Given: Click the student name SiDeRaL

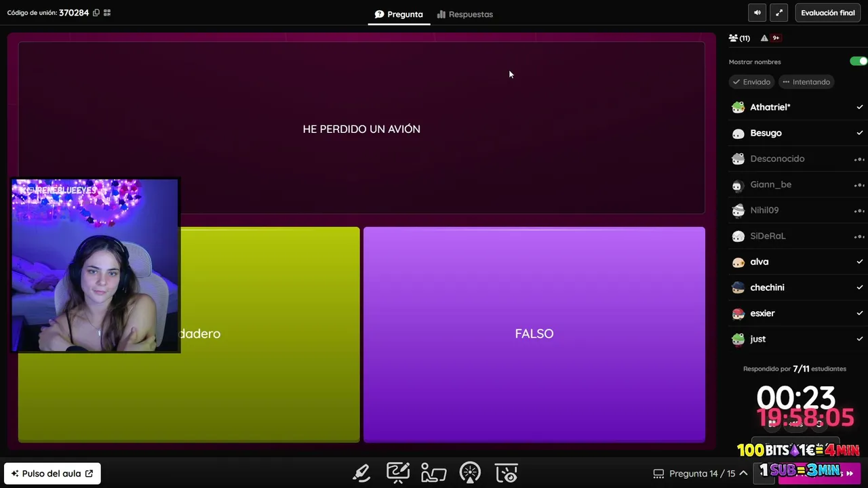Looking at the screenshot, I should 768,236.
